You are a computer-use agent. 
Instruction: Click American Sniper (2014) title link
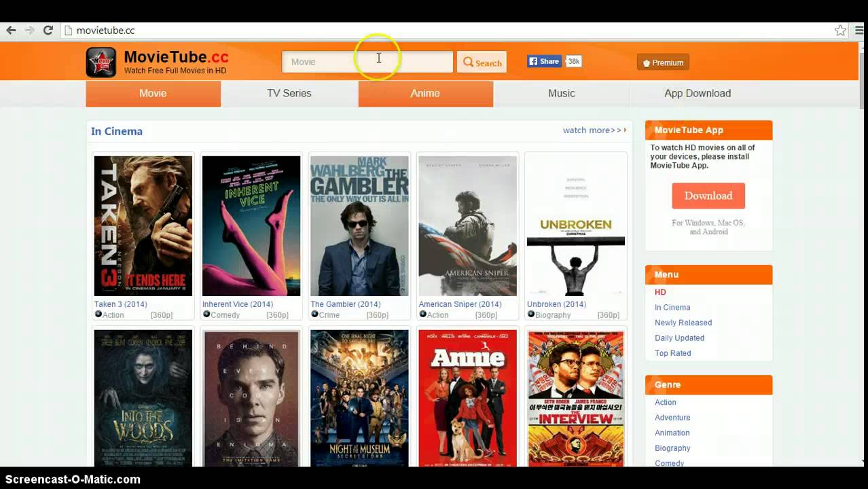[460, 304]
